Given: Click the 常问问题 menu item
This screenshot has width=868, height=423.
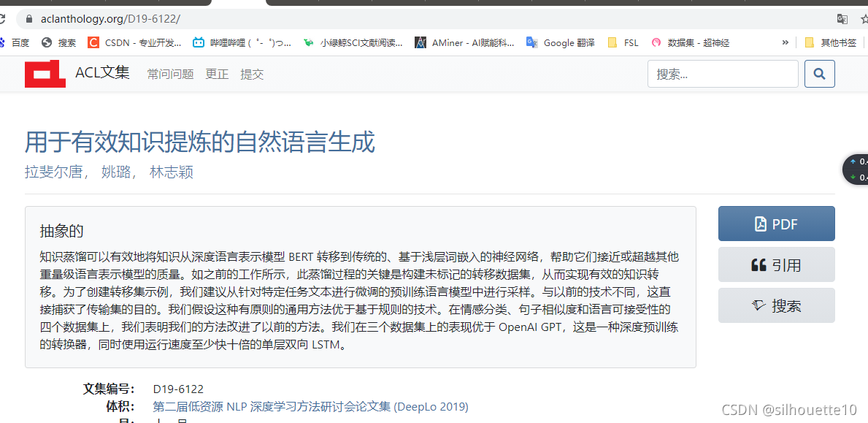Looking at the screenshot, I should 170,74.
